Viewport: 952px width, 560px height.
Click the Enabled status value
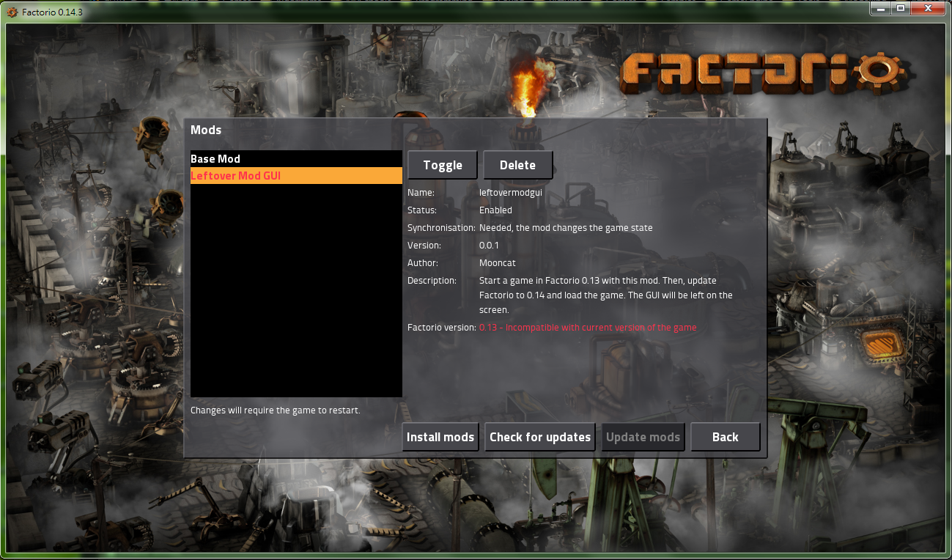[495, 210]
